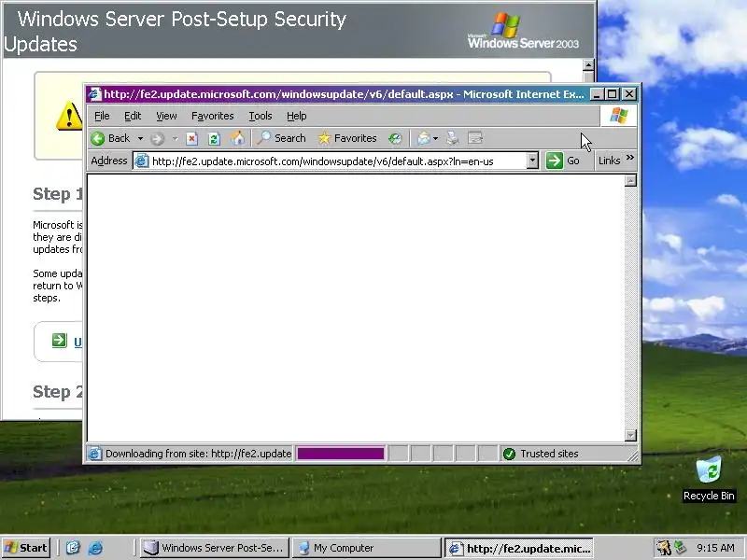This screenshot has height=560, width=747.
Task: Switch to My Computer taskbar button
Action: (x=366, y=548)
